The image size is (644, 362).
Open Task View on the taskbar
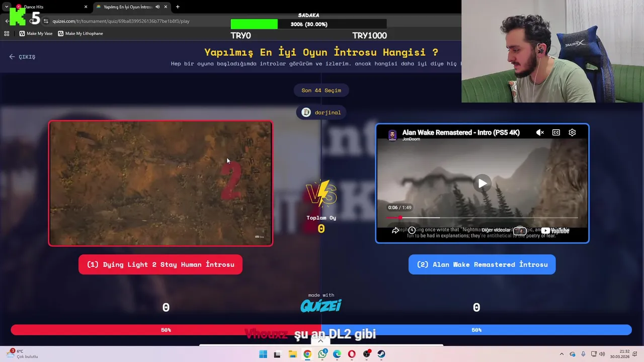[277, 354]
